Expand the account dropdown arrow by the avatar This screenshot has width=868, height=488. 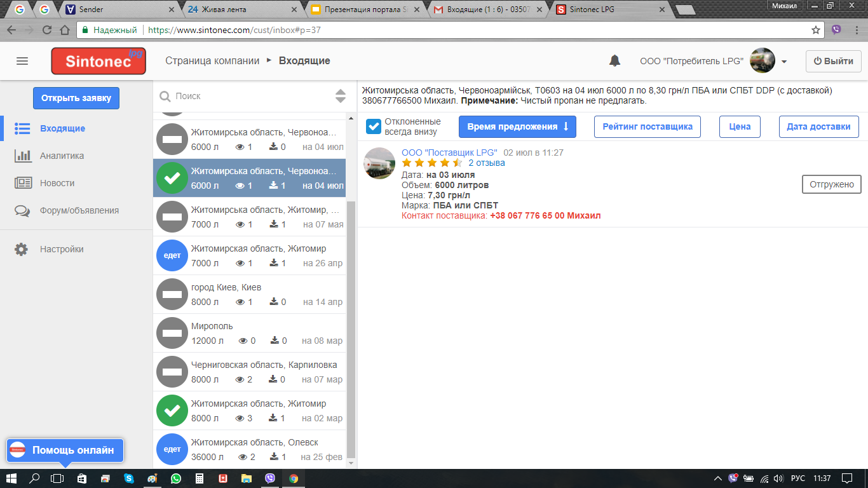(x=784, y=62)
